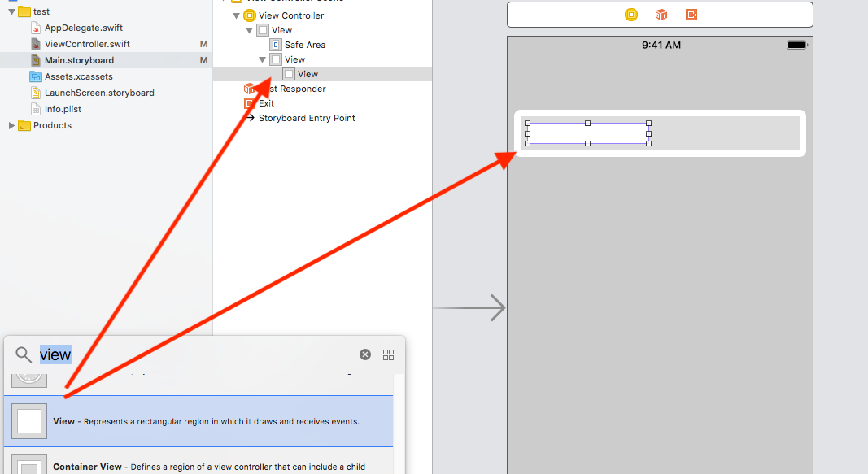
Task: Clear the object library search text
Action: pyautogui.click(x=364, y=354)
